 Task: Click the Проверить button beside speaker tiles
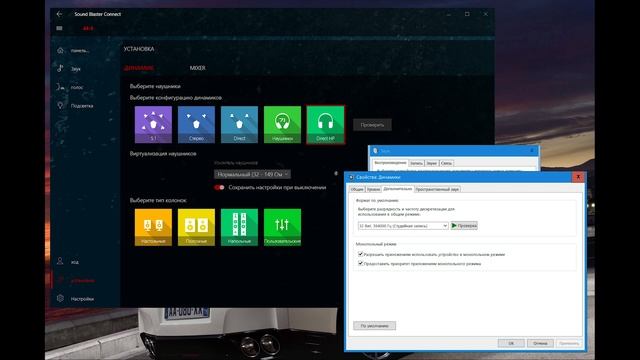tap(372, 125)
